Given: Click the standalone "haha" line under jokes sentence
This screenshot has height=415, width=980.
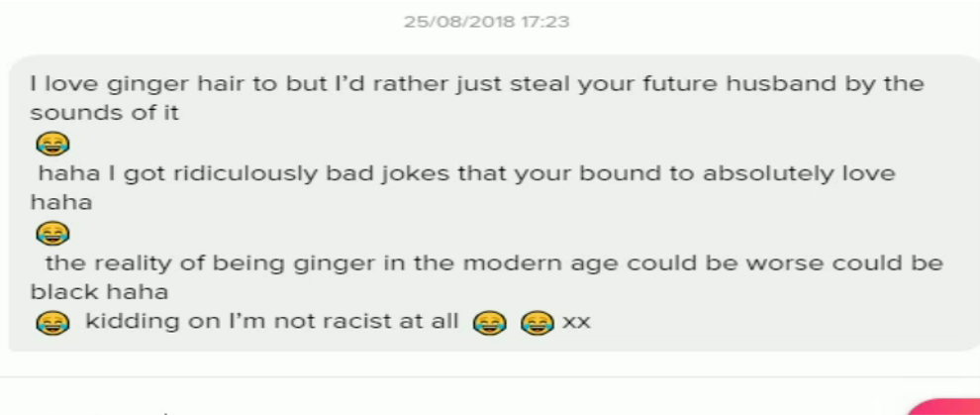Looking at the screenshot, I should click(61, 202).
